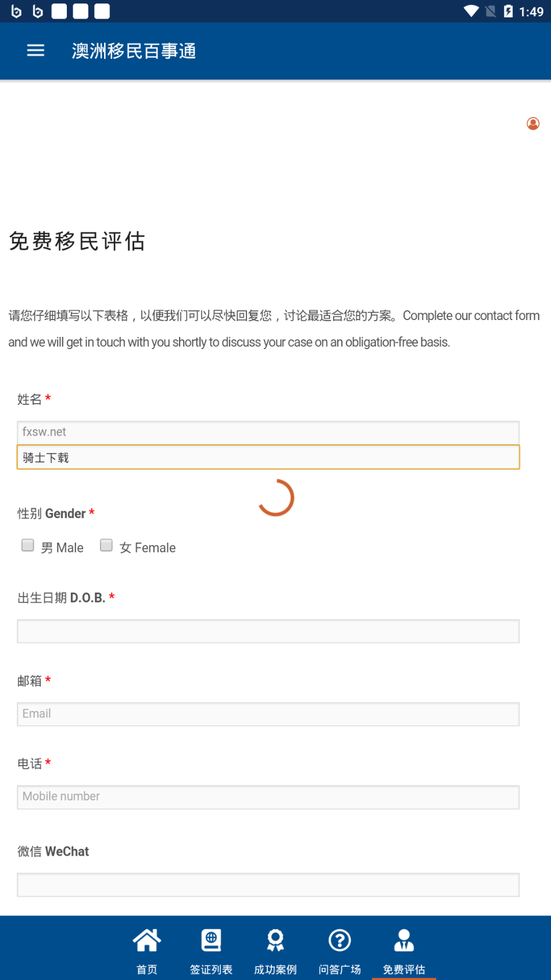Check the 女 Female checkbox

[x=106, y=545]
